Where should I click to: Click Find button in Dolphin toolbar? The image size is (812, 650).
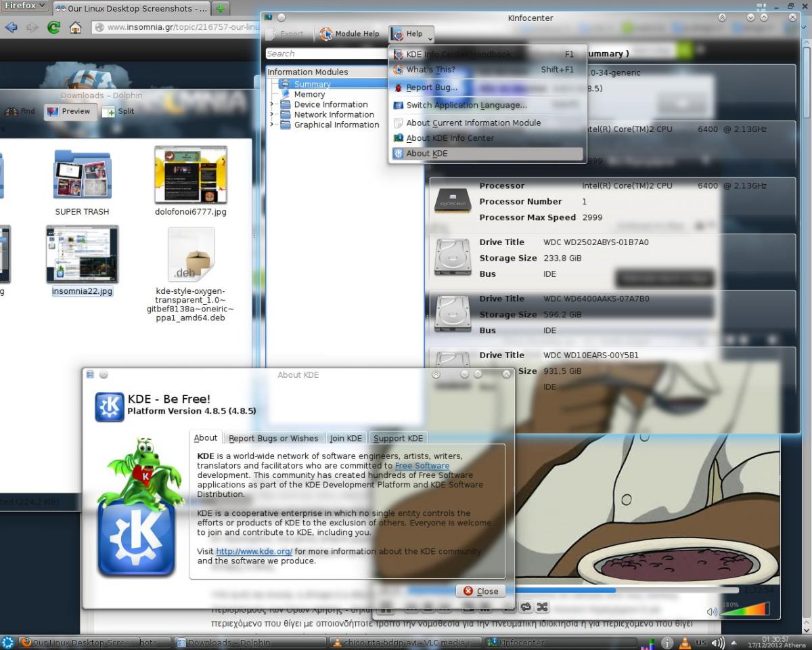coord(20,112)
